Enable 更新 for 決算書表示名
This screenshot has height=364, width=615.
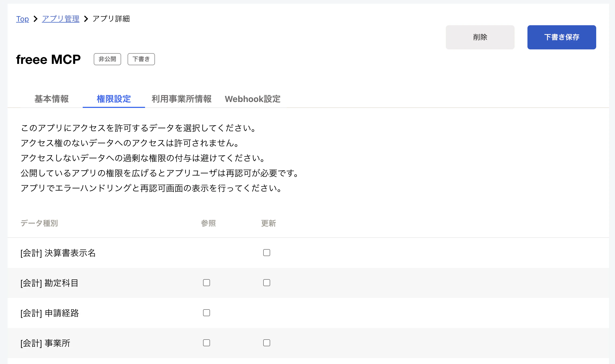266,253
